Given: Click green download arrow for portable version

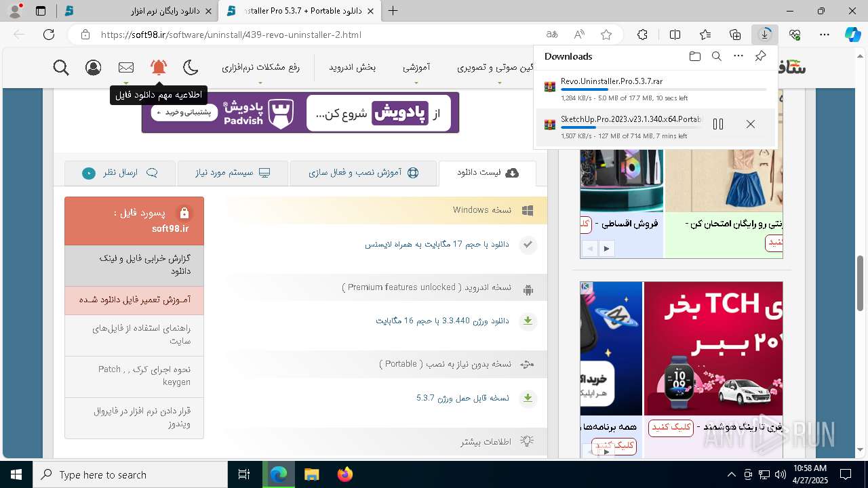Looking at the screenshot, I should [528, 398].
